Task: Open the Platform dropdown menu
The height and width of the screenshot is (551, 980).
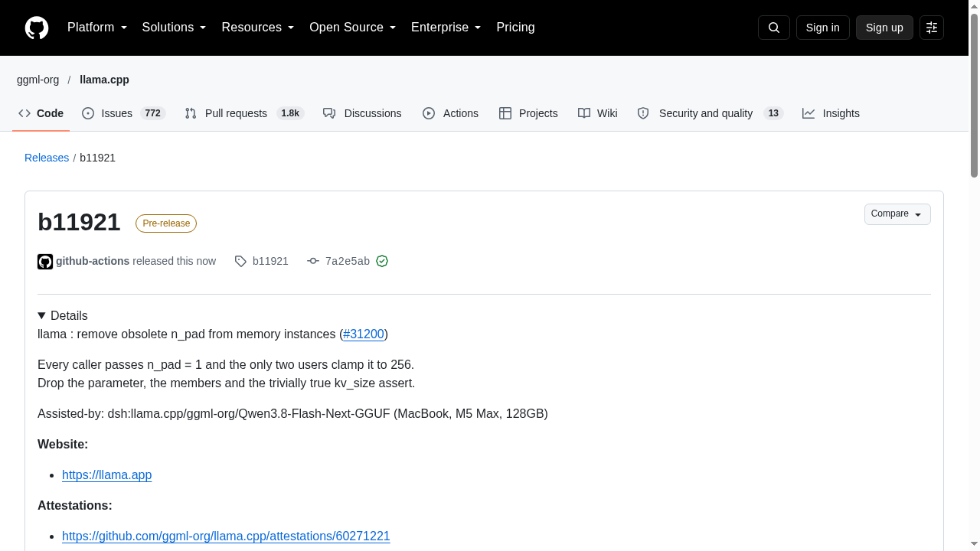Action: pyautogui.click(x=97, y=28)
